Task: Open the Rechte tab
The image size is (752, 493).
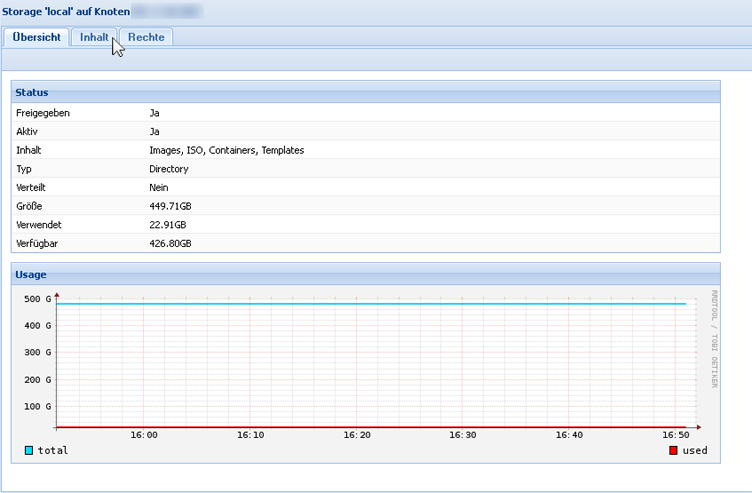Action: coord(146,37)
